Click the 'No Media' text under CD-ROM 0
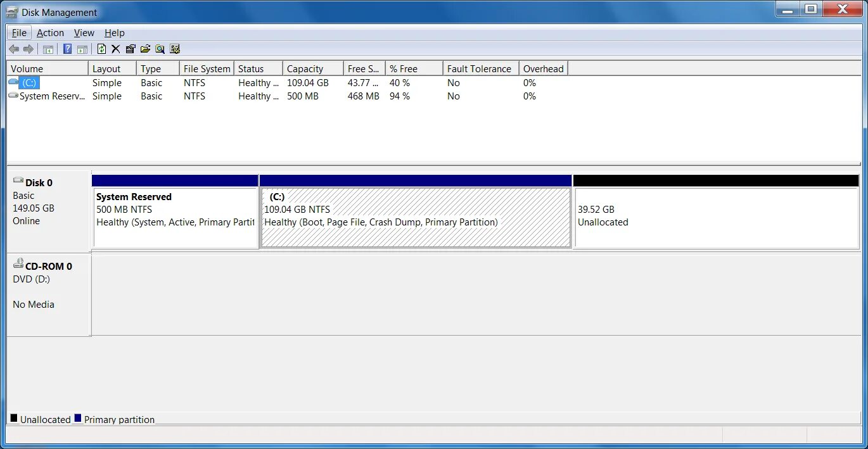 click(34, 305)
